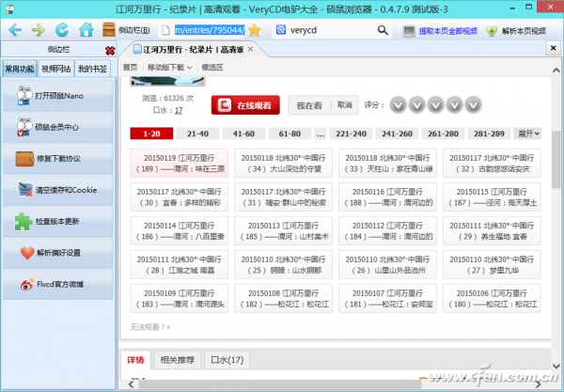
Task: Open episode 20150106 江河万里行 (180)
Action: [x=492, y=299]
